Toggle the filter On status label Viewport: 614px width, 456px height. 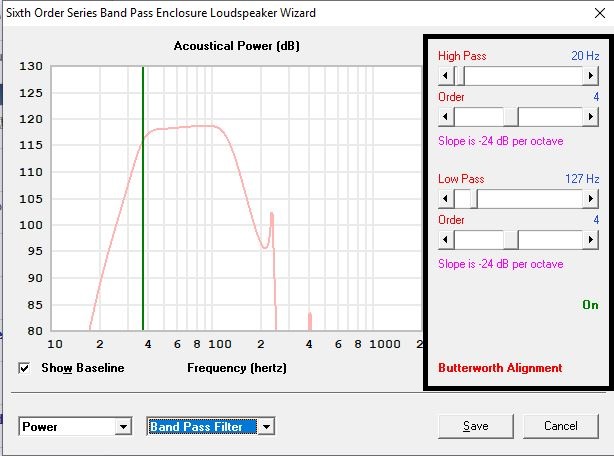click(x=590, y=305)
